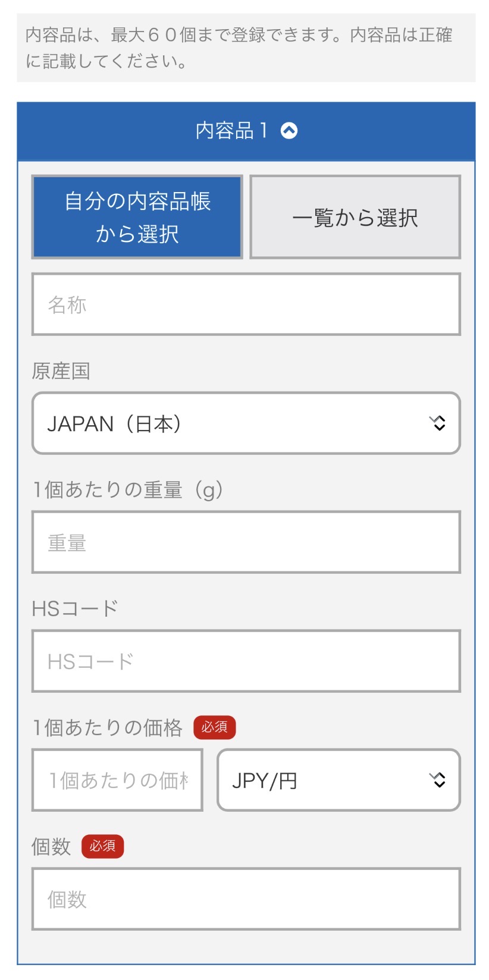Click the up-down arrows on the country selector

[x=438, y=423]
